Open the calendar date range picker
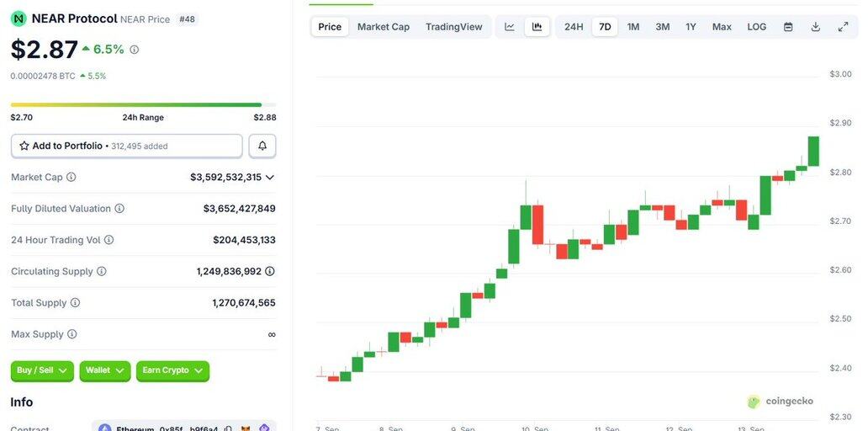 pos(788,27)
